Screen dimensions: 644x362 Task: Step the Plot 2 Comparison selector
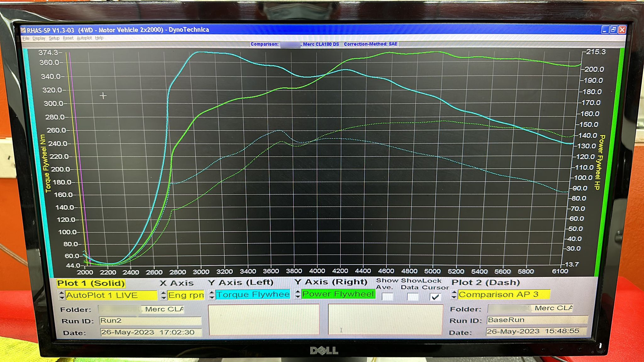pyautogui.click(x=453, y=294)
